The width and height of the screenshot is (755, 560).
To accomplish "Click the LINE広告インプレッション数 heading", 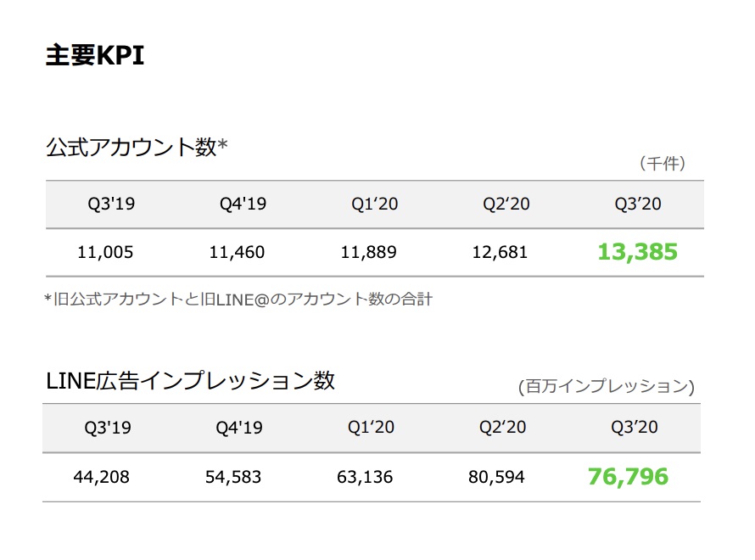I will (x=190, y=381).
